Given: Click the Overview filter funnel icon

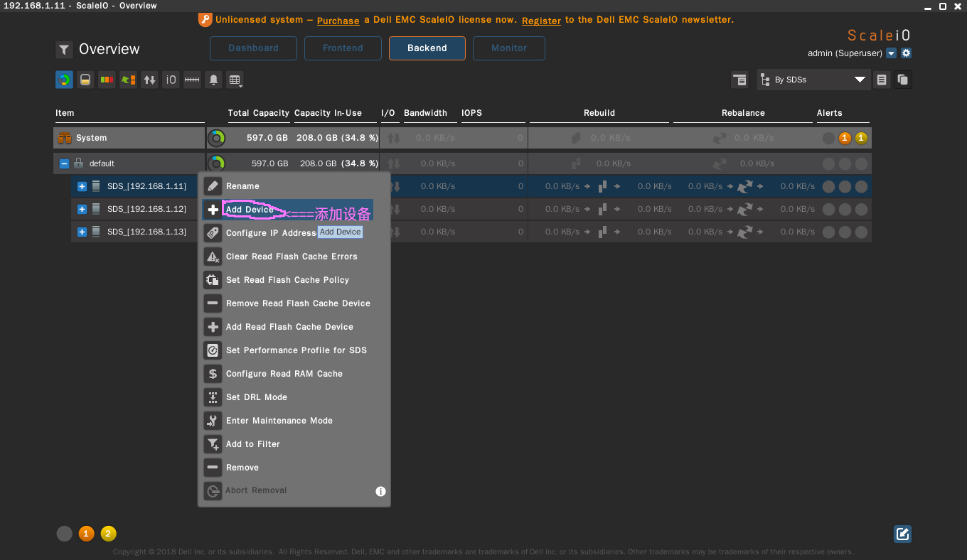Looking at the screenshot, I should click(x=64, y=50).
